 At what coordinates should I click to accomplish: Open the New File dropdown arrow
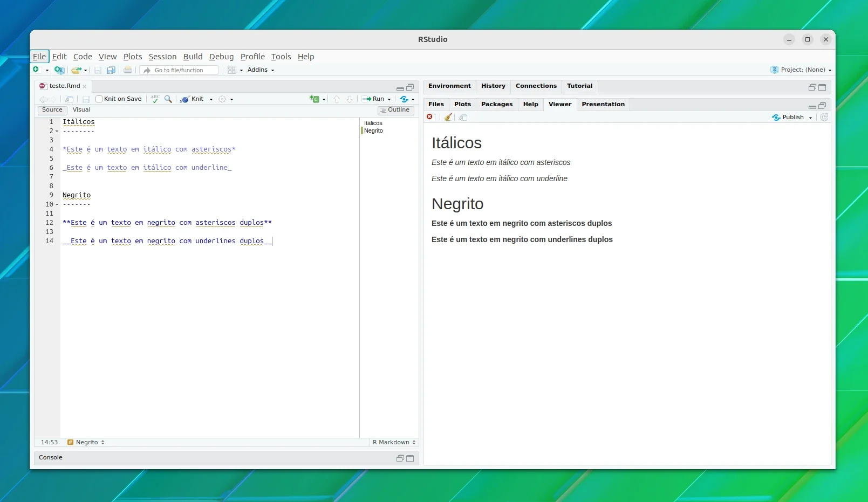[x=47, y=71]
